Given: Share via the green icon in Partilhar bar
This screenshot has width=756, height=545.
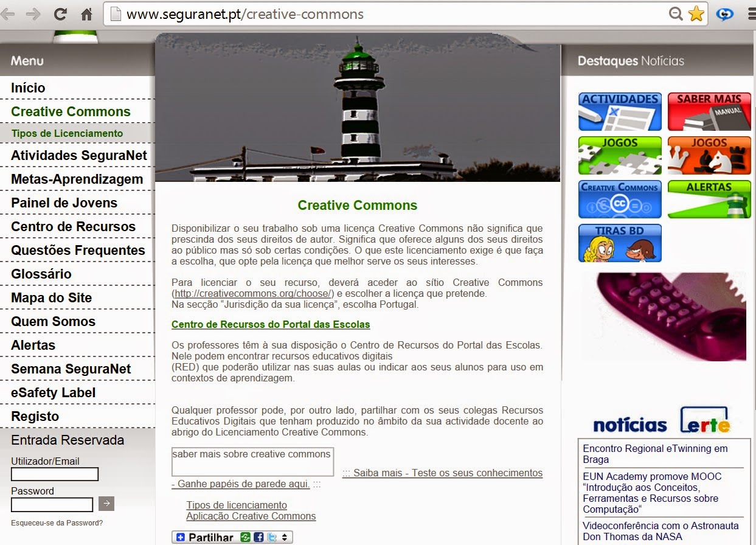Looking at the screenshot, I should [x=246, y=537].
